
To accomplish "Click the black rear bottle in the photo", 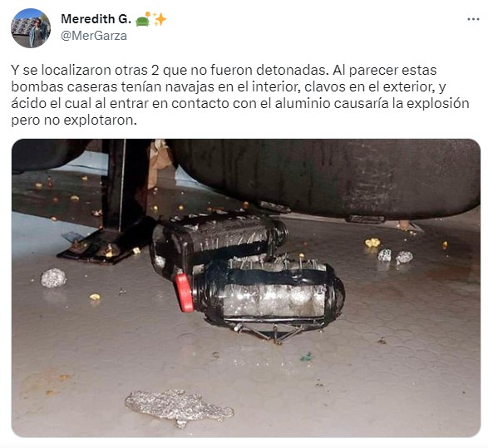I will coord(218,238).
